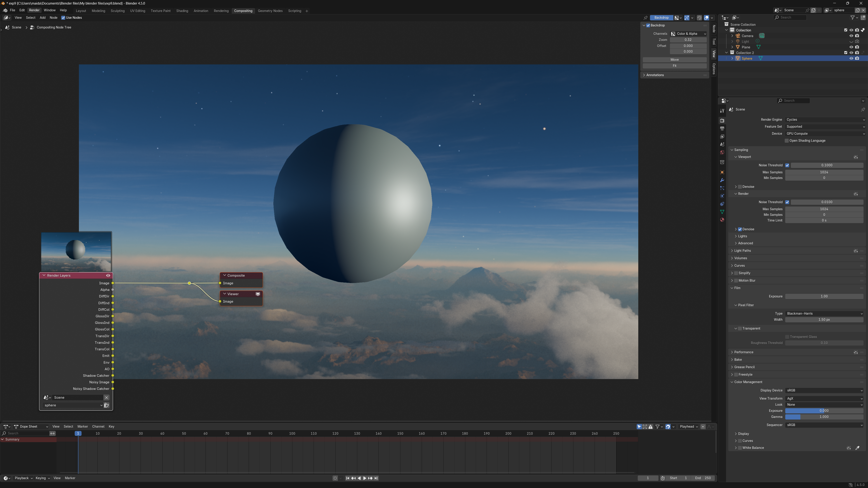Click the White Balance eyedropper icon
This screenshot has width=868, height=488.
(858, 448)
